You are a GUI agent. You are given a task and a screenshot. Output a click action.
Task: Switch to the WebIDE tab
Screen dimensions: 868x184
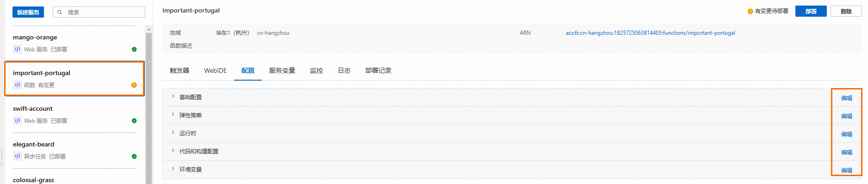click(215, 70)
